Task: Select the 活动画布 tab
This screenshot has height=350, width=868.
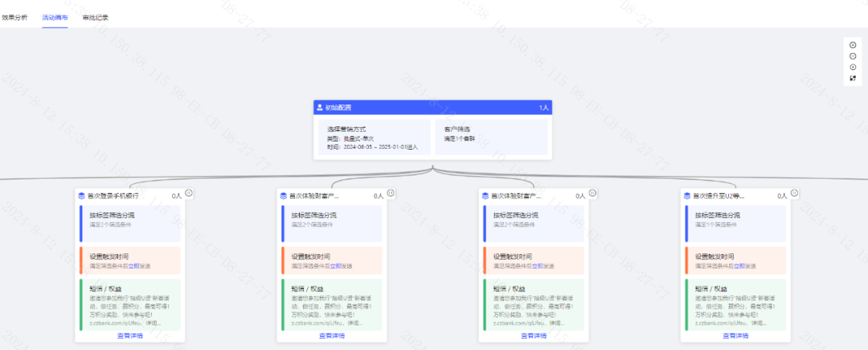Action: pos(55,17)
